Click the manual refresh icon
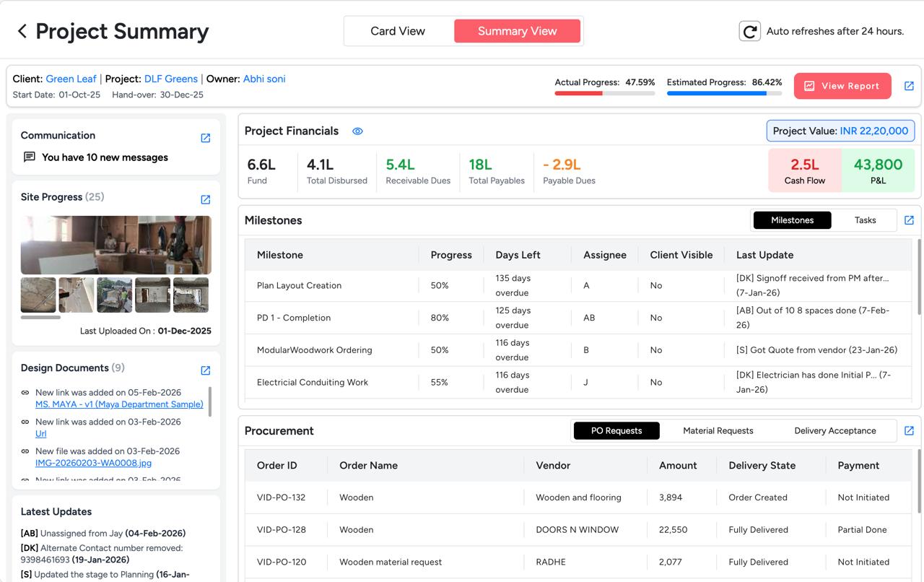Screen dimensions: 924x582 [749, 31]
